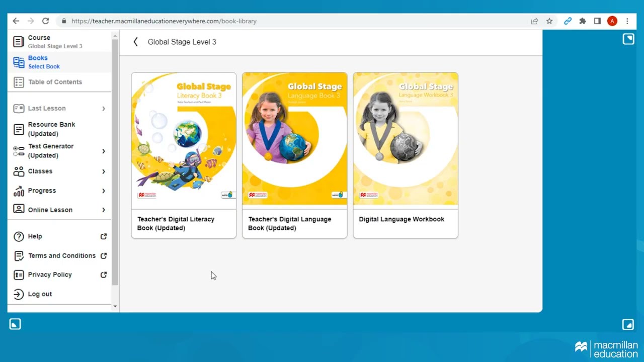Click the Progress chart icon
This screenshot has height=362, width=644.
pyautogui.click(x=19, y=191)
